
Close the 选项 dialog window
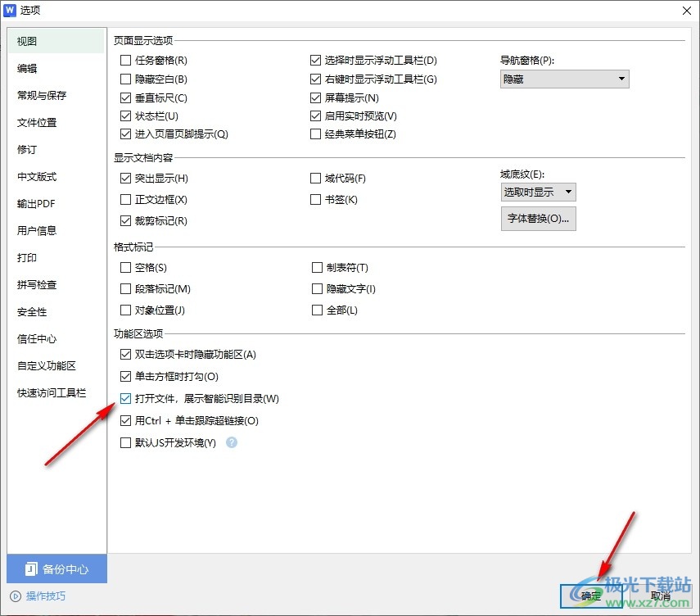pos(687,11)
